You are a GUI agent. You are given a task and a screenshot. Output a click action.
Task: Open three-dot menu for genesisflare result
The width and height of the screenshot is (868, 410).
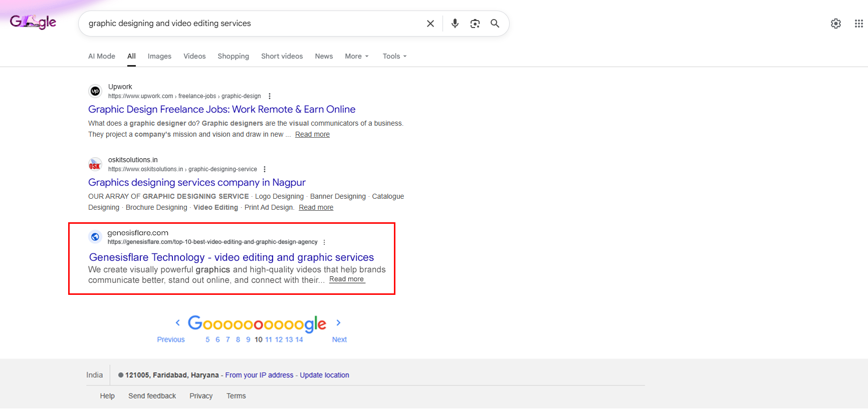tap(324, 242)
